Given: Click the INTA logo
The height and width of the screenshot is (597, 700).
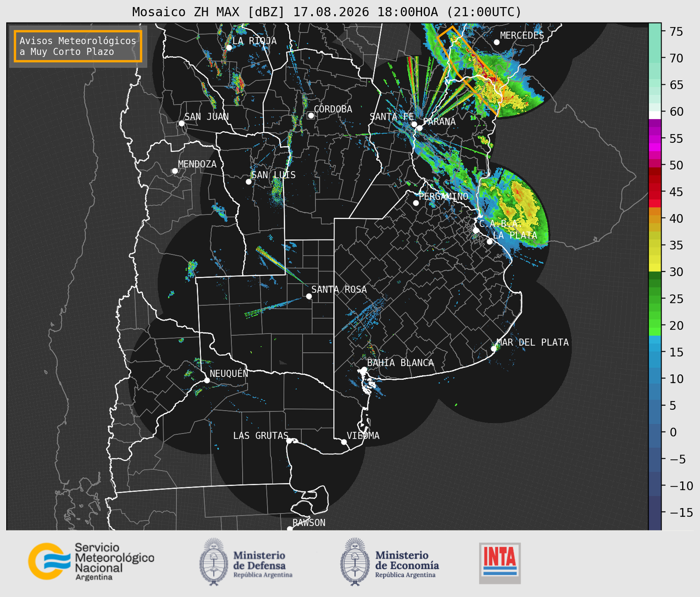Looking at the screenshot, I should pos(500,563).
